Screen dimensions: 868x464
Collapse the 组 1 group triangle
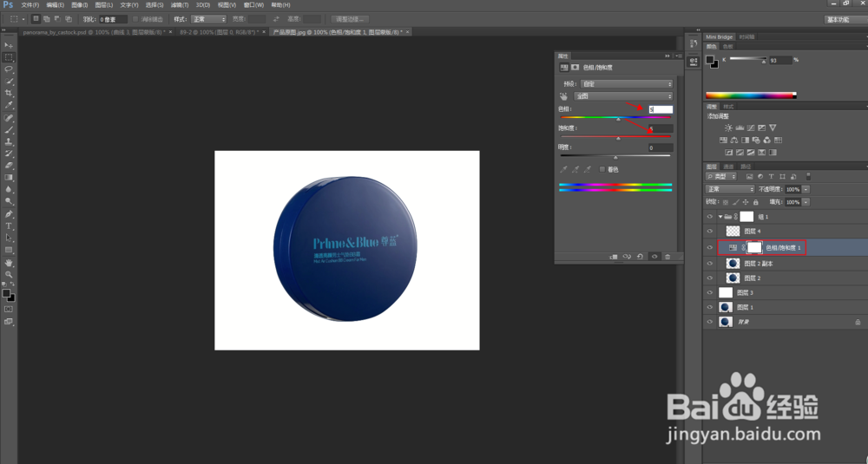(720, 217)
